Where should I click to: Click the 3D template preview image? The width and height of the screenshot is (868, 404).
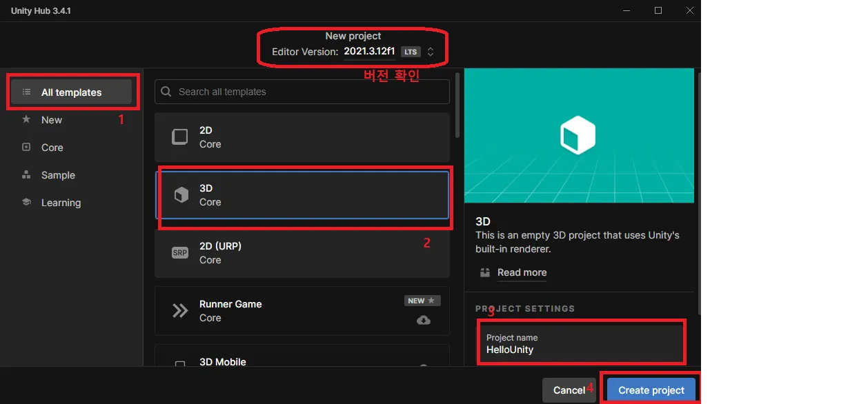click(x=579, y=135)
